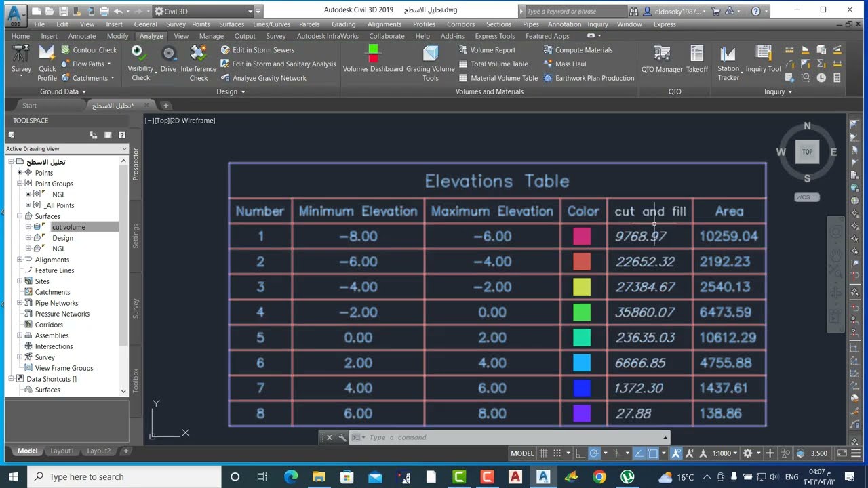868x488 pixels.
Task: Expand the Design surface node
Action: pyautogui.click(x=28, y=238)
